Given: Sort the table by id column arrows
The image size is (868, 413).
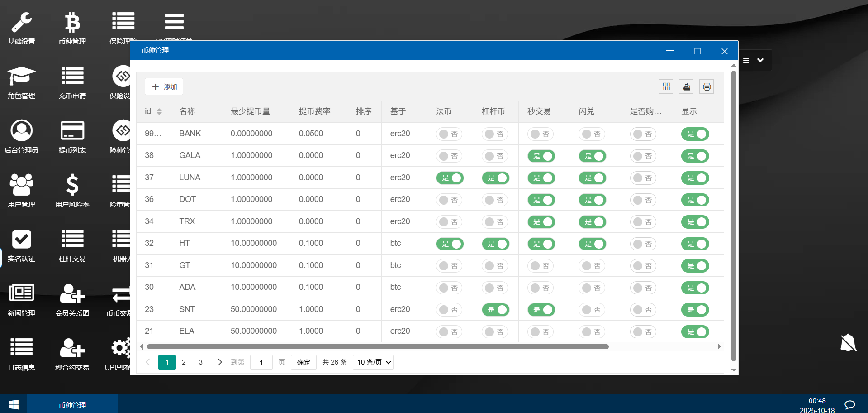Looking at the screenshot, I should (159, 111).
